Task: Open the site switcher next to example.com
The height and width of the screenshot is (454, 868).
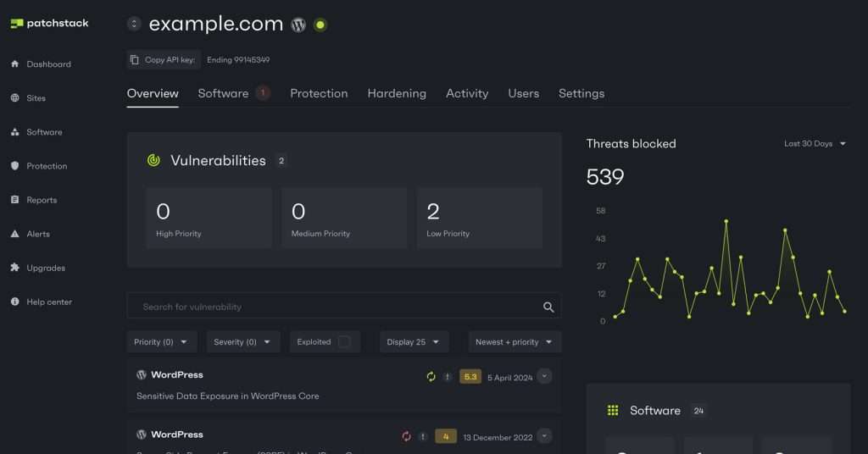Action: (134, 24)
